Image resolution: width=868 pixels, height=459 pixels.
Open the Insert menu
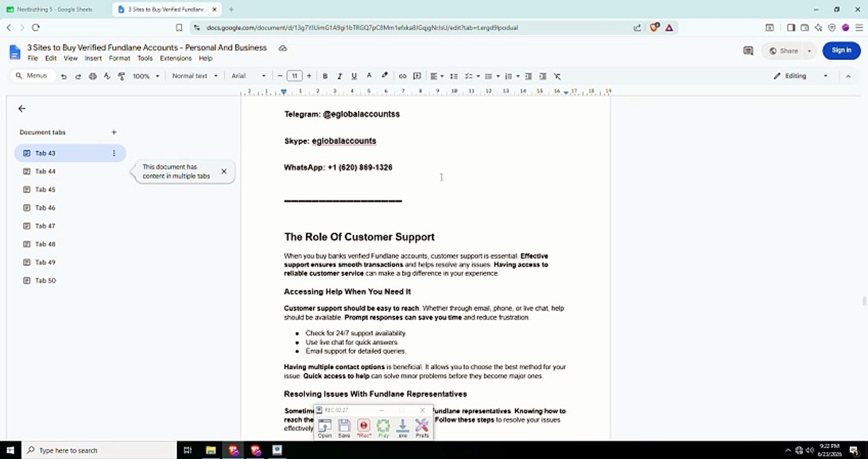pos(93,58)
